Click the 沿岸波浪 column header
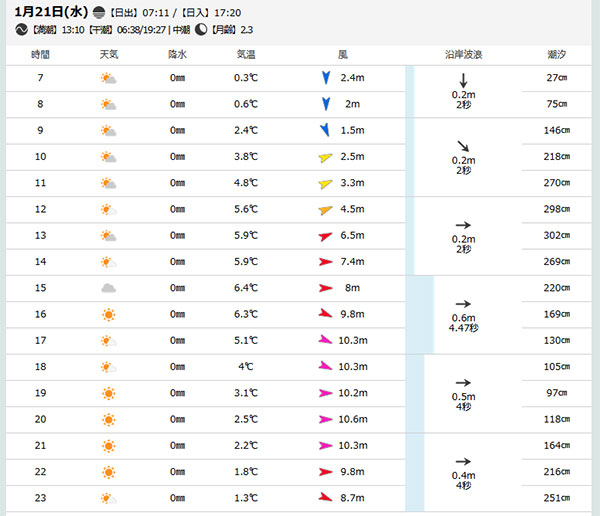This screenshot has height=516, width=600. coord(463,52)
